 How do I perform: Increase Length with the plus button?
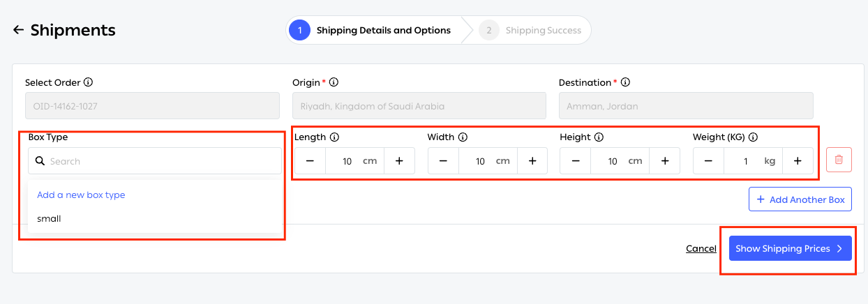tap(399, 161)
